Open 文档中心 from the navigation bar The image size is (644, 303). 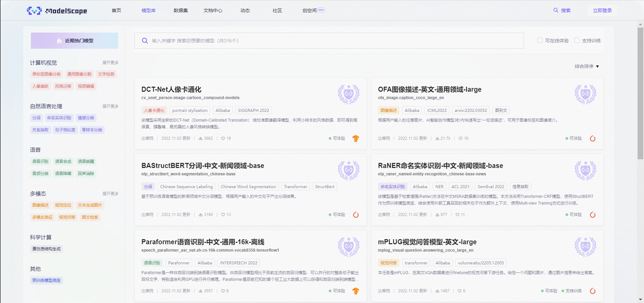213,10
